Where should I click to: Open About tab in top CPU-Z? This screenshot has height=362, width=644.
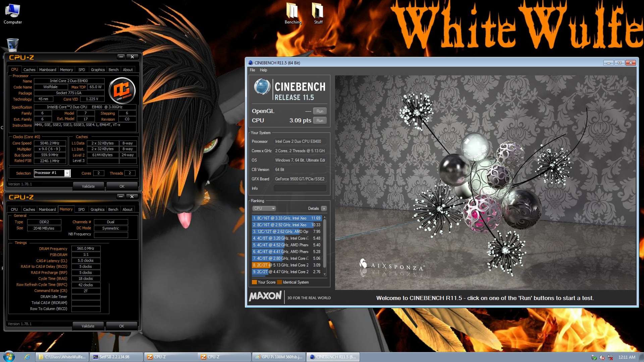(128, 70)
